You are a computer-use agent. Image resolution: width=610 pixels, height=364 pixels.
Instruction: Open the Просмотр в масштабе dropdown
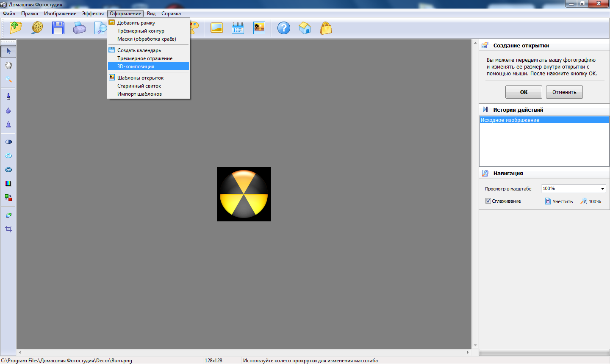coord(602,189)
